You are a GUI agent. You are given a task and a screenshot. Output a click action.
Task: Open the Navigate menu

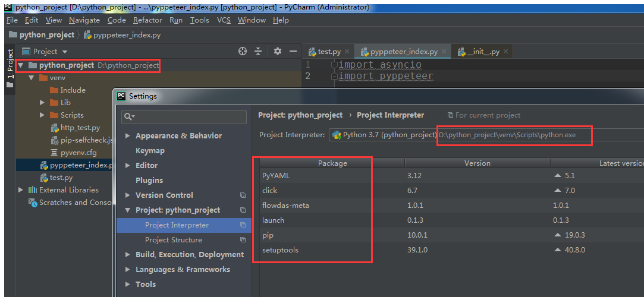(x=84, y=20)
